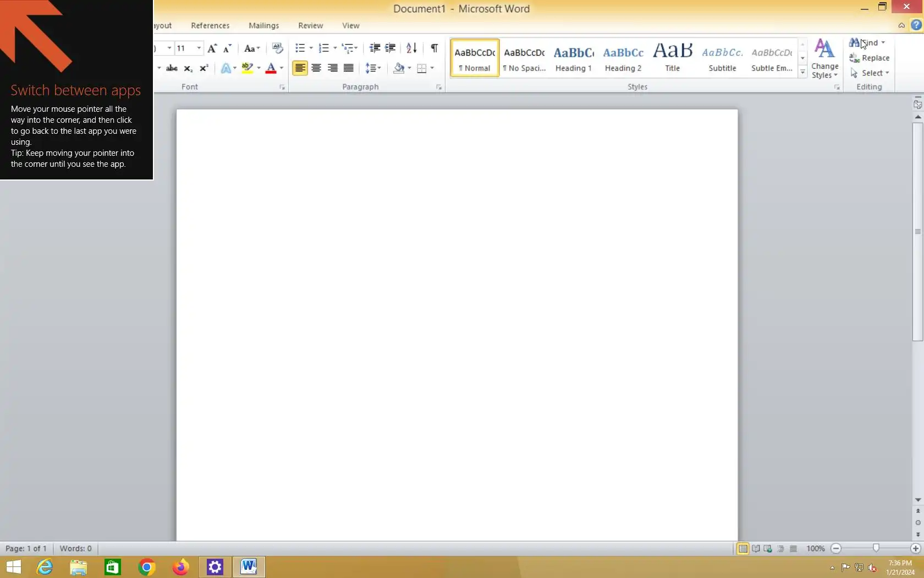Image resolution: width=924 pixels, height=578 pixels.
Task: Sort the selected text alphabetically
Action: [x=411, y=48]
